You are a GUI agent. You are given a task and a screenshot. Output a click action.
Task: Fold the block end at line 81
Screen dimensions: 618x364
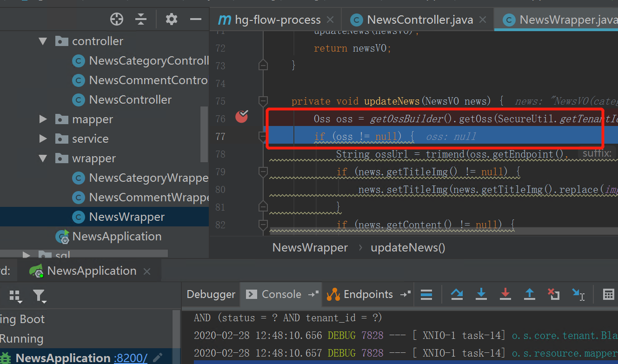pos(263,206)
